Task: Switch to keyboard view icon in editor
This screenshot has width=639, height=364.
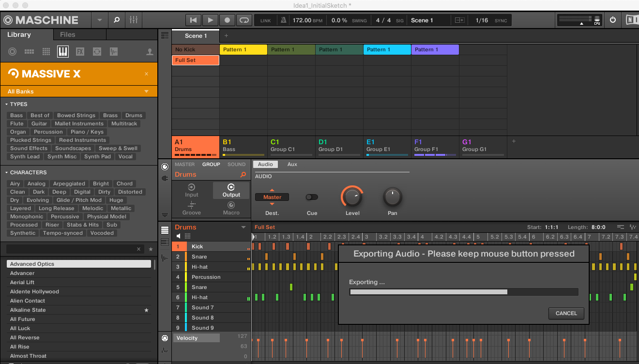Action: click(165, 242)
